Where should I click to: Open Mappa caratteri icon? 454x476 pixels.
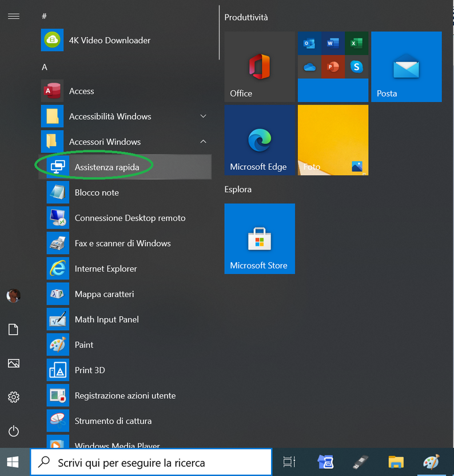pos(58,294)
